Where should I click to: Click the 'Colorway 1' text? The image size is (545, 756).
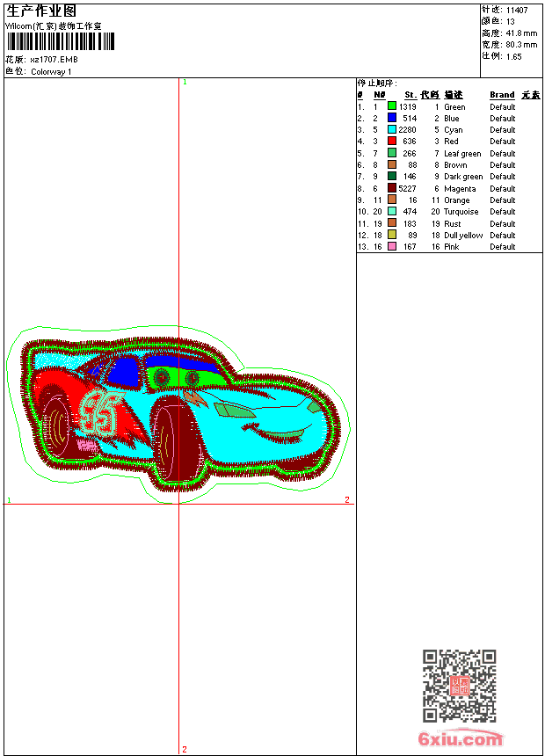point(51,72)
